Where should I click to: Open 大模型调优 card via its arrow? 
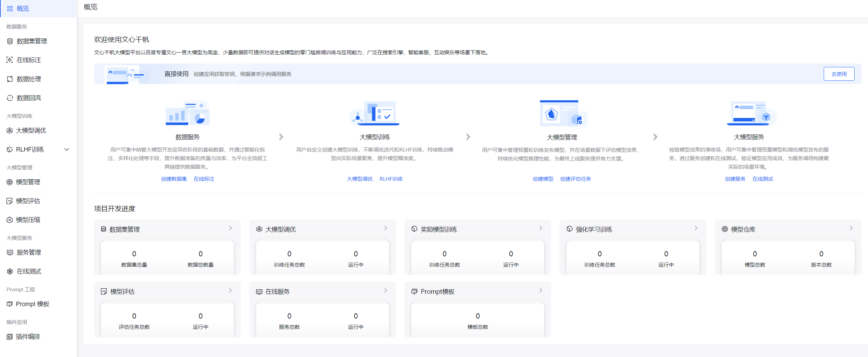click(386, 228)
